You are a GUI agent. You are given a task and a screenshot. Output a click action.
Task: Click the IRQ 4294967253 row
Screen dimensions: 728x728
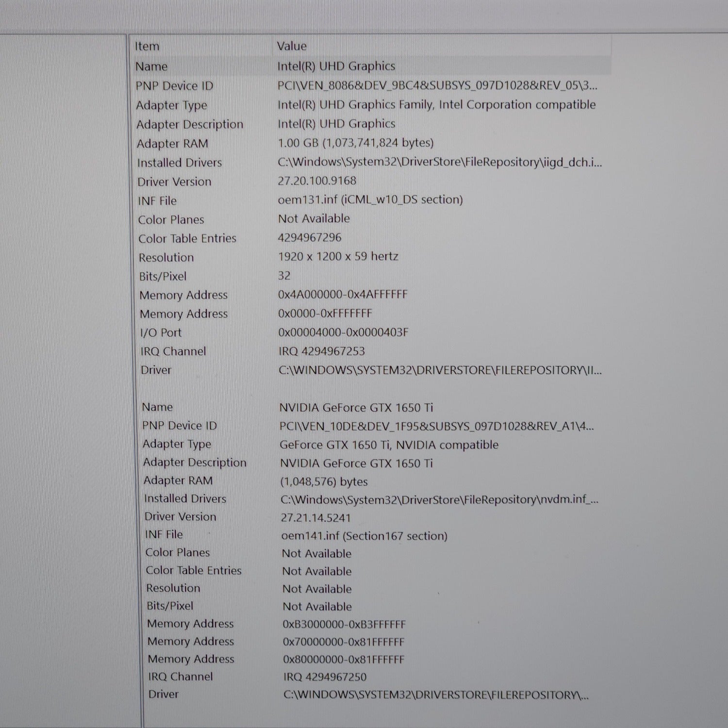[321, 351]
